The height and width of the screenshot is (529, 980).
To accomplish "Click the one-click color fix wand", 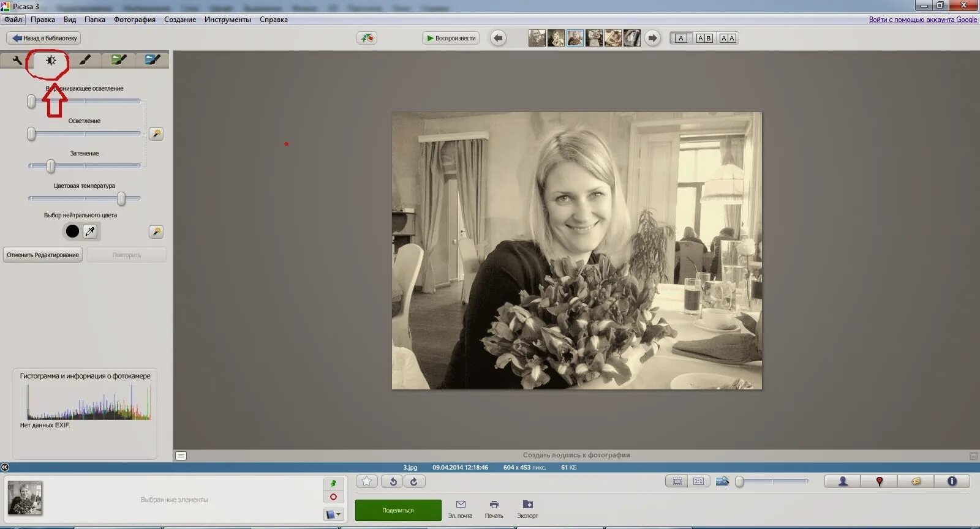I will pyautogui.click(x=156, y=231).
